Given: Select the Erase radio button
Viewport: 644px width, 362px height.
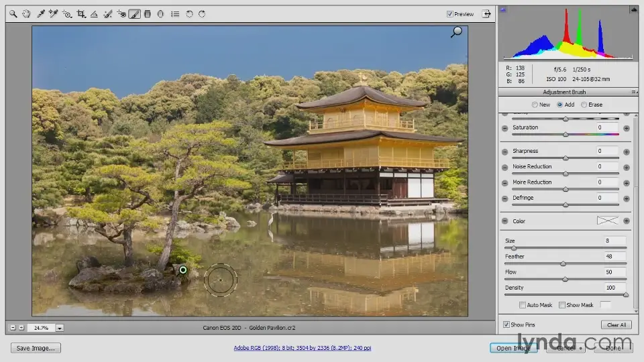Looking at the screenshot, I should pyautogui.click(x=584, y=105).
